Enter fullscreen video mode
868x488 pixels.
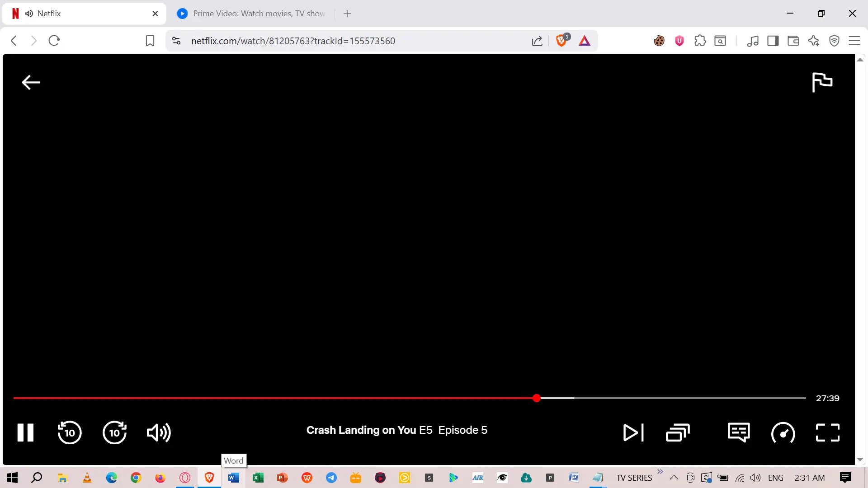point(827,432)
